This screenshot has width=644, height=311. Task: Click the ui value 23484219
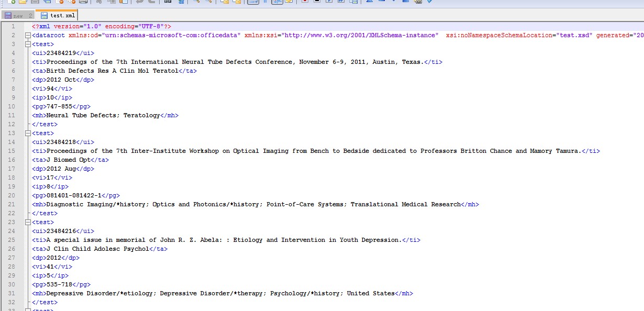[62, 53]
